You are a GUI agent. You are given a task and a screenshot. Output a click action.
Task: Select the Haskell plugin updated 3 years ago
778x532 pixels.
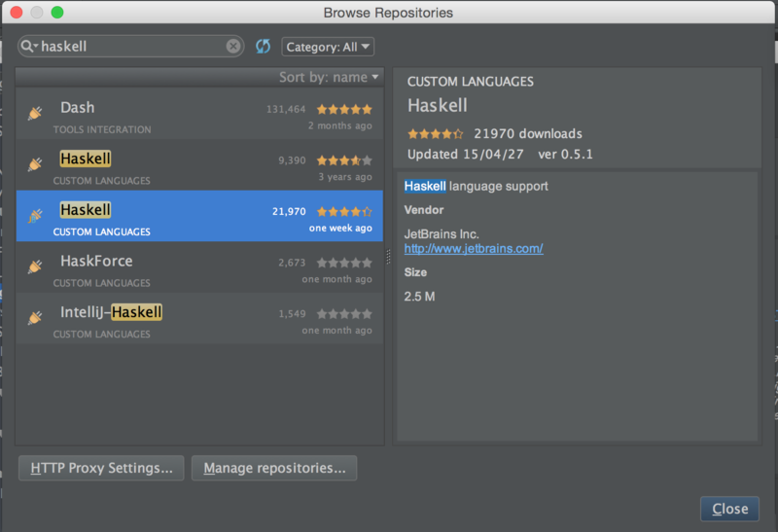pos(199,164)
